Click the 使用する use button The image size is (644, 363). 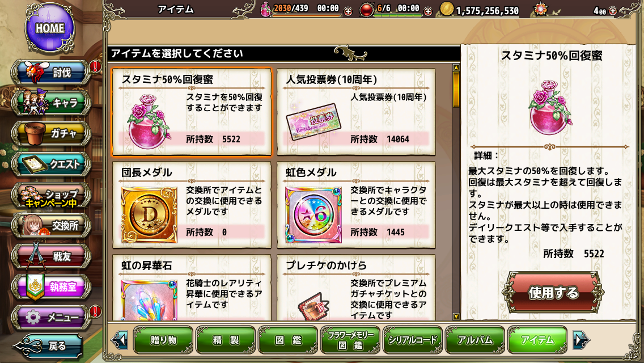553,292
